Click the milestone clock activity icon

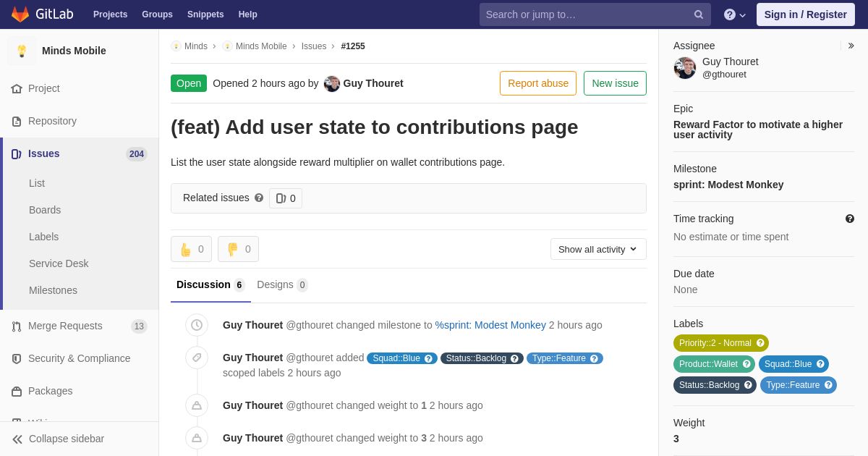(x=197, y=325)
